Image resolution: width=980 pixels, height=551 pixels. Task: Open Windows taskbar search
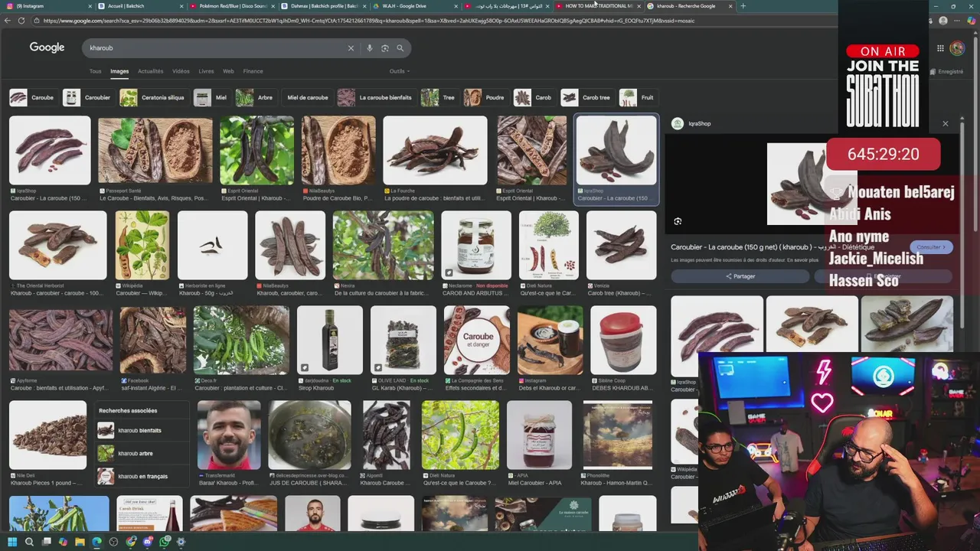pyautogui.click(x=29, y=542)
